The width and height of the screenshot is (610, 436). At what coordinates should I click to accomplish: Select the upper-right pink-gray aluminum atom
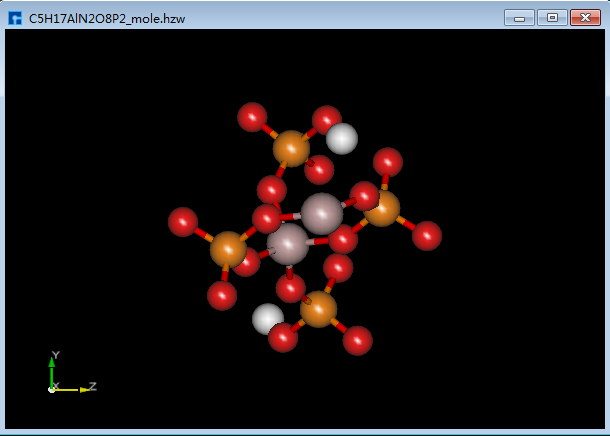[x=322, y=214]
